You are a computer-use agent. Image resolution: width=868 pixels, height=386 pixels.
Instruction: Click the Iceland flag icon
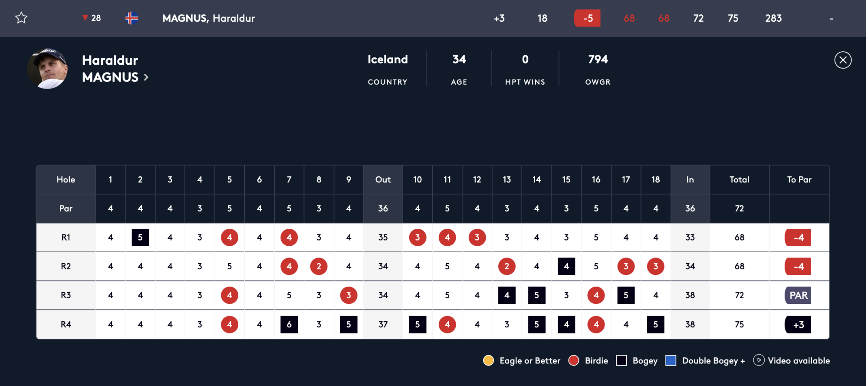pos(132,18)
